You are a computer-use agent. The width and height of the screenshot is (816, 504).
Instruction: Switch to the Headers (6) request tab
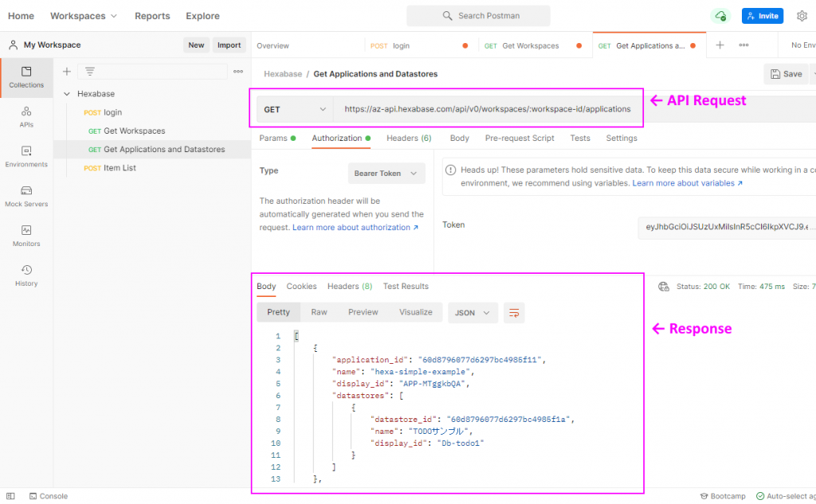click(x=409, y=139)
